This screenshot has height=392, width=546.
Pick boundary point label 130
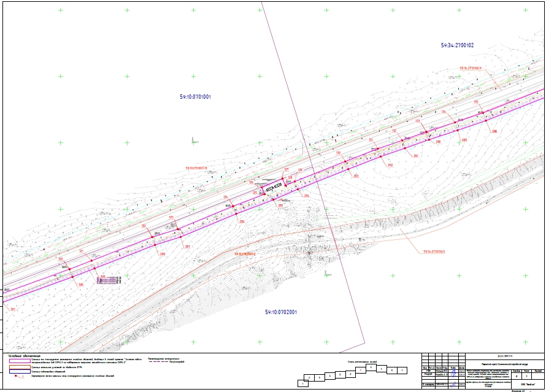click(338, 153)
